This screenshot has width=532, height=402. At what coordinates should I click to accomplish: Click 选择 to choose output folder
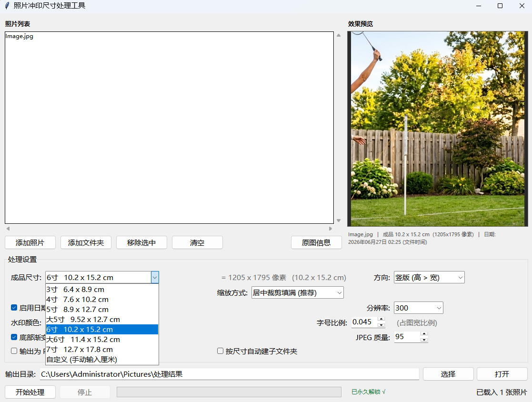[448, 374]
